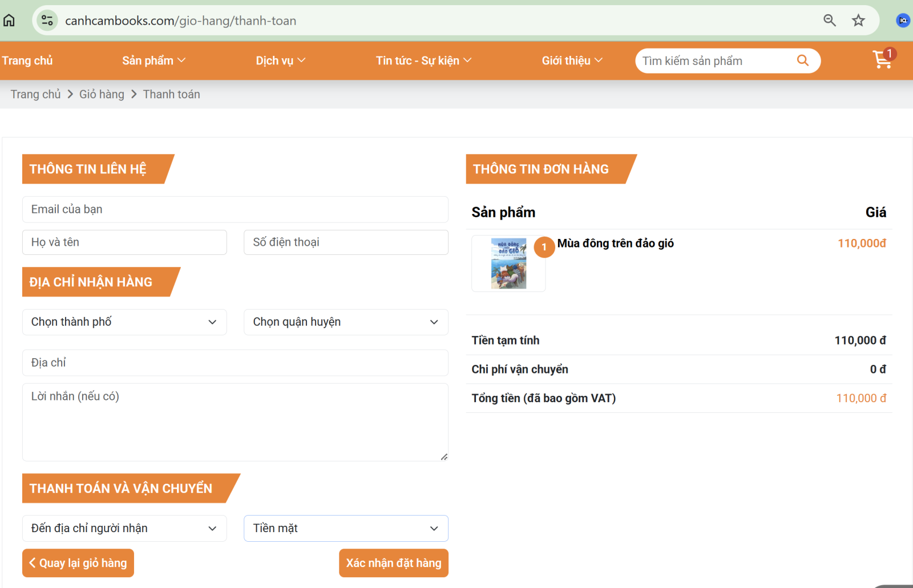
Task: Expand the Chọn quận huyện dropdown
Action: pos(346,322)
